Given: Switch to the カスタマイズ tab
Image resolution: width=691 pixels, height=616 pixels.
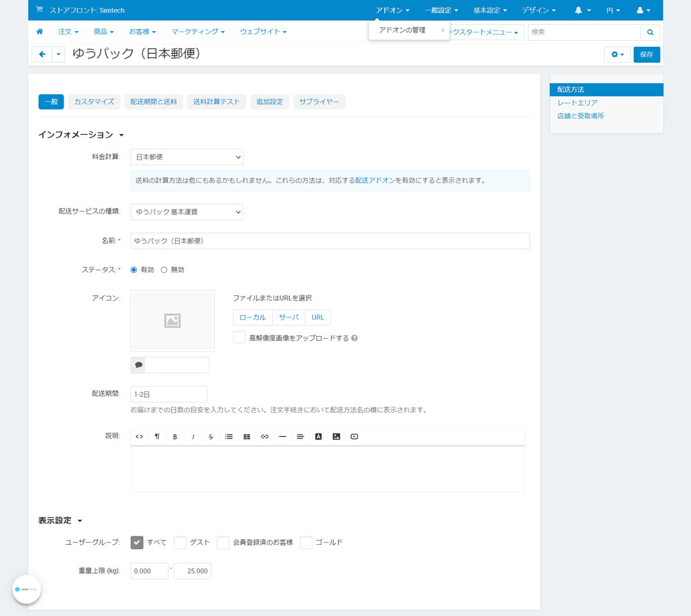Looking at the screenshot, I should click(x=94, y=102).
